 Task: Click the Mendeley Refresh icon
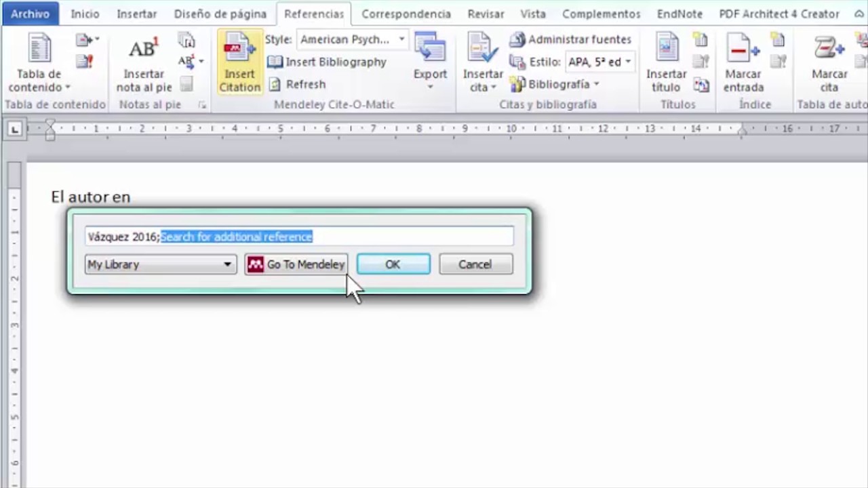(275, 84)
